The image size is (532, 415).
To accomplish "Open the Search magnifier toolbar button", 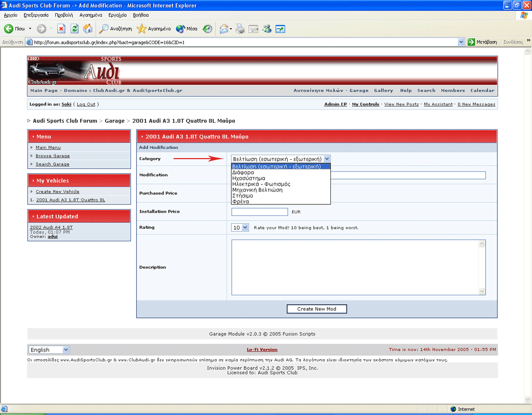I will [x=117, y=29].
